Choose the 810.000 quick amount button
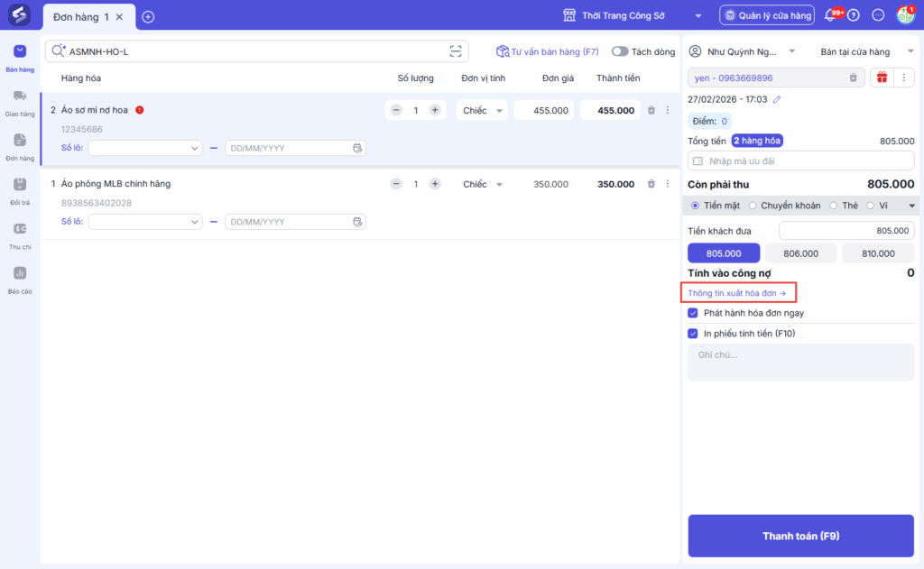The width and height of the screenshot is (924, 569). [x=878, y=253]
